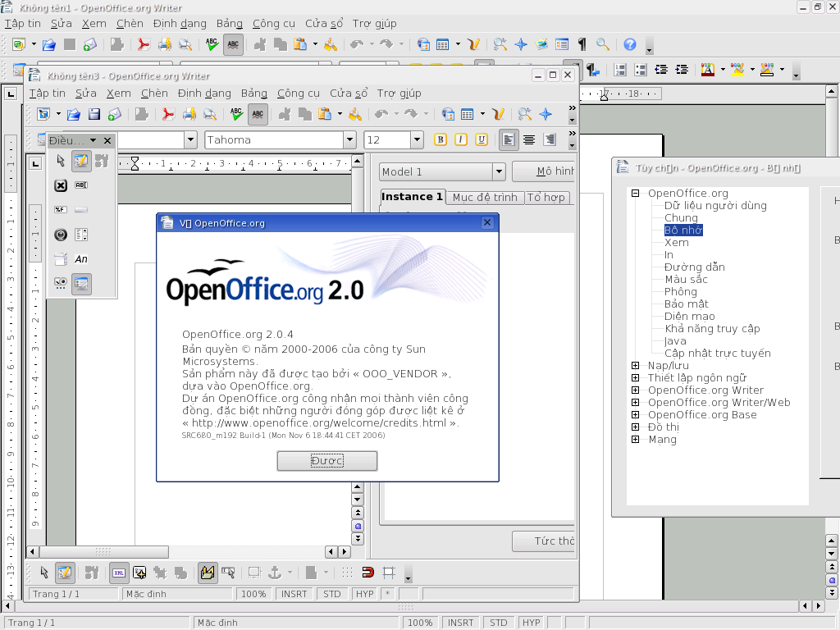Screen dimensions: 840x630
Task: Toggle Bold formatting in the Không tên3 window
Action: (441, 139)
